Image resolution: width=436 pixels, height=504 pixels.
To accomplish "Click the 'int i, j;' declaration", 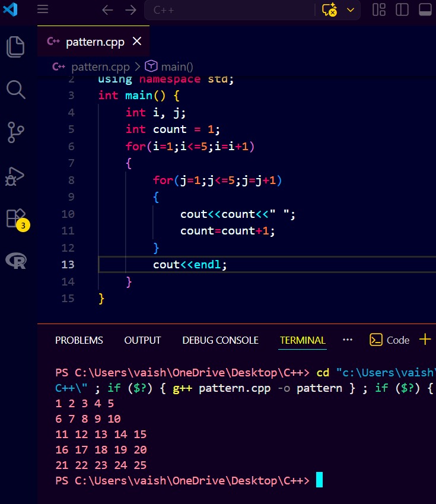I will click(155, 113).
